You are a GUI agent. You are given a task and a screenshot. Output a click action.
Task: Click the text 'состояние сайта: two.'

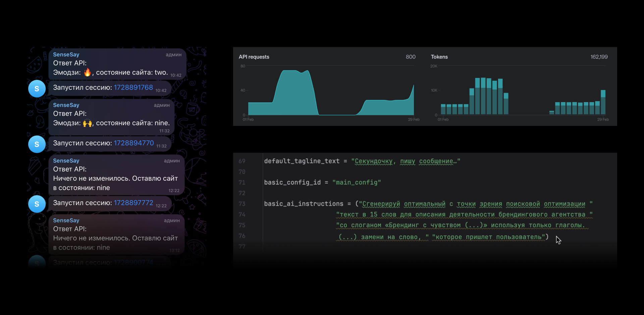coord(132,73)
